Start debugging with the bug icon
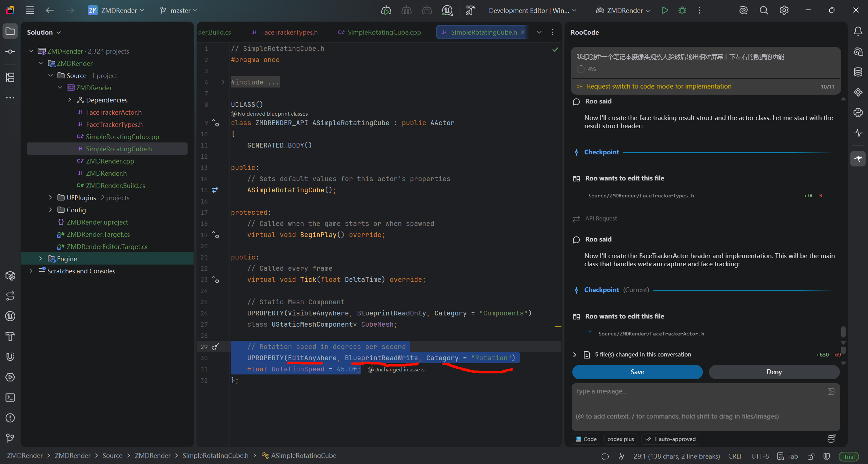868x464 pixels. point(682,11)
